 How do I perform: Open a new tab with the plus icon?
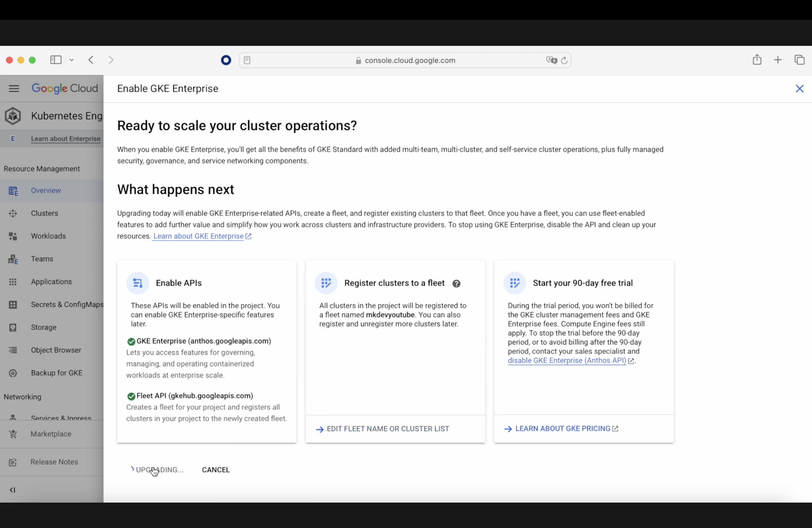coord(778,60)
